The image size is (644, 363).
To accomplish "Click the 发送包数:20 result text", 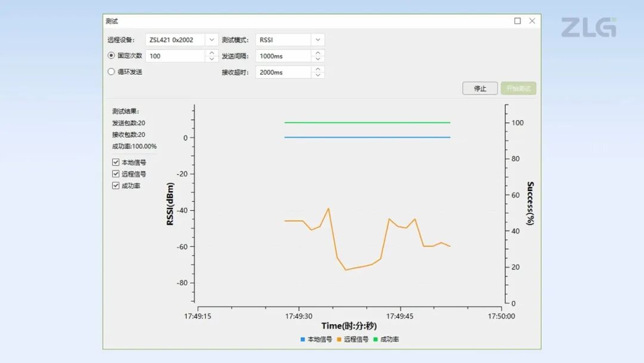I will click(x=129, y=123).
